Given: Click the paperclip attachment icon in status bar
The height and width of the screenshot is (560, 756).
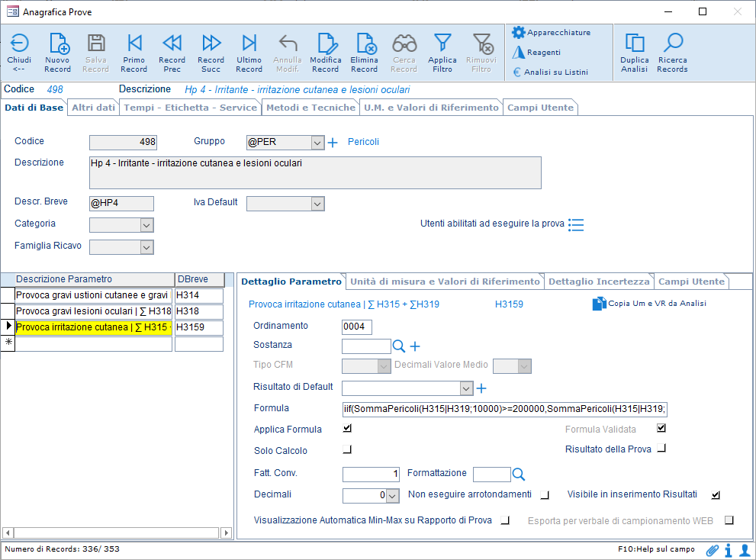Looking at the screenshot, I should click(x=712, y=550).
